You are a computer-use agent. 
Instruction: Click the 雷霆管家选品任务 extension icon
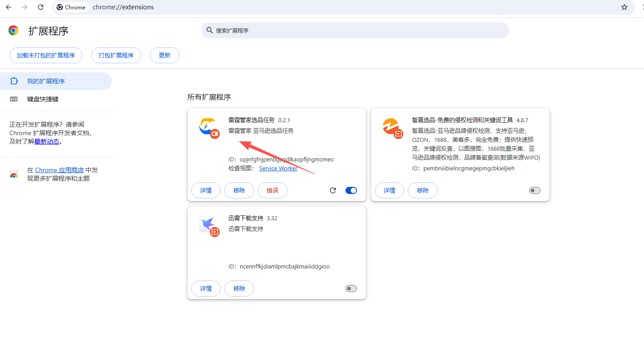pyautogui.click(x=208, y=127)
